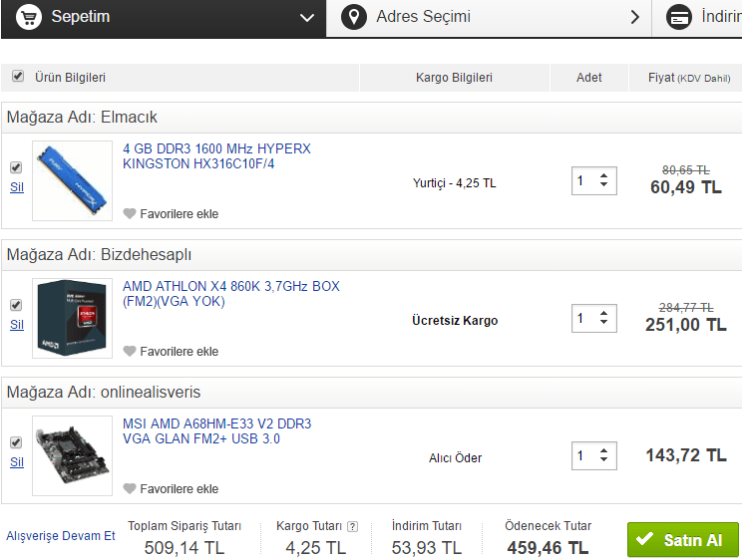
Task: Open quantity stepper for the Kingston RAM
Action: point(594,181)
